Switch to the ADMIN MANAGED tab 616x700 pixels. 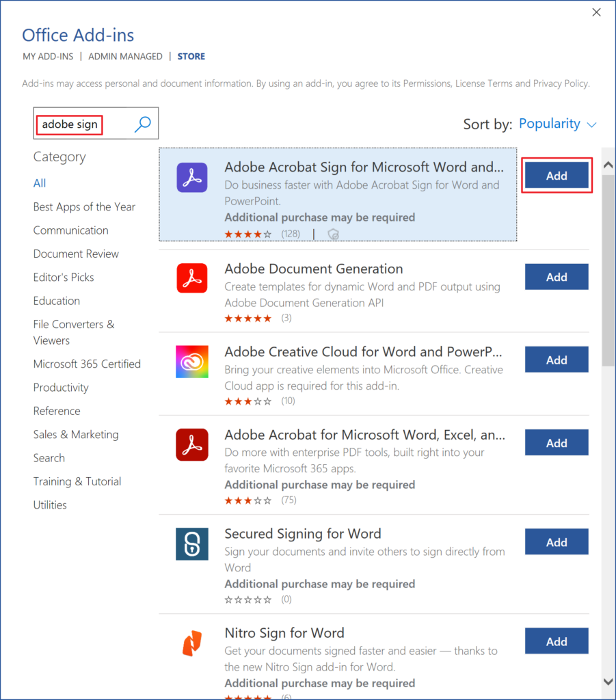[x=125, y=56]
